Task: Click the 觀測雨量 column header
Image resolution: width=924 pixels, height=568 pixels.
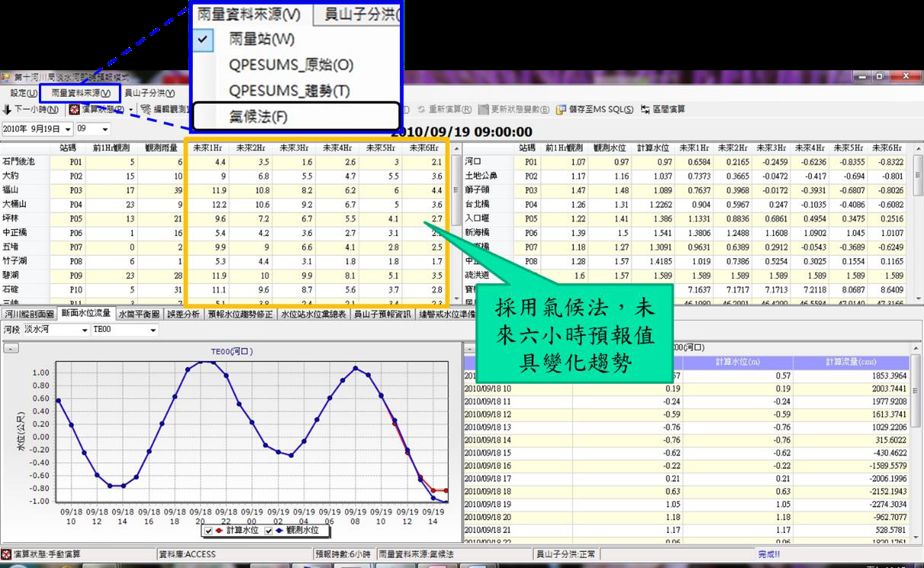Action: (160, 148)
